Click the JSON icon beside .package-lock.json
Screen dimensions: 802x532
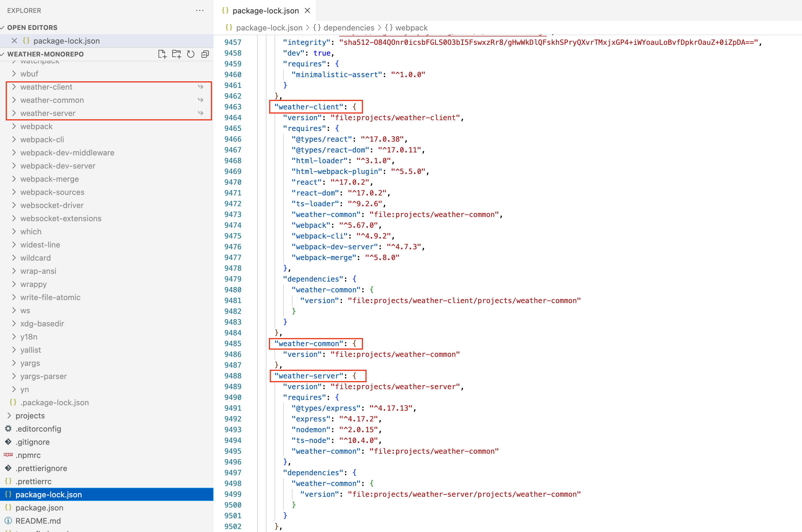click(13, 402)
